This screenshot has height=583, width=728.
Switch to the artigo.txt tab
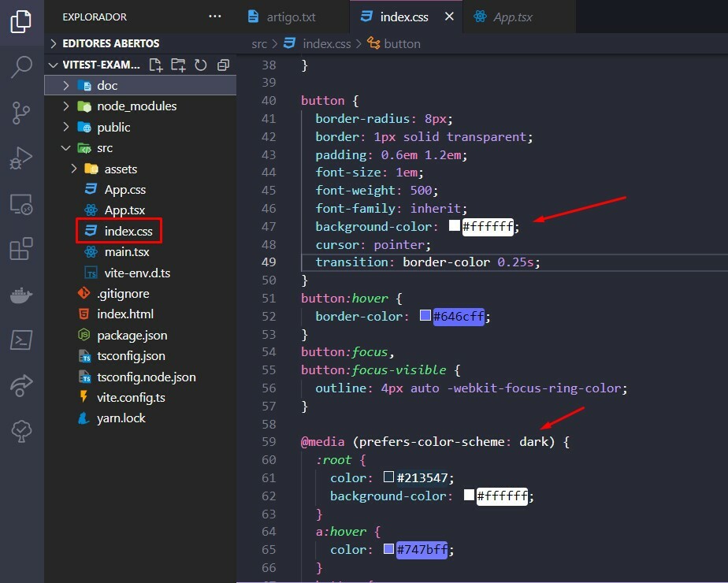click(292, 16)
